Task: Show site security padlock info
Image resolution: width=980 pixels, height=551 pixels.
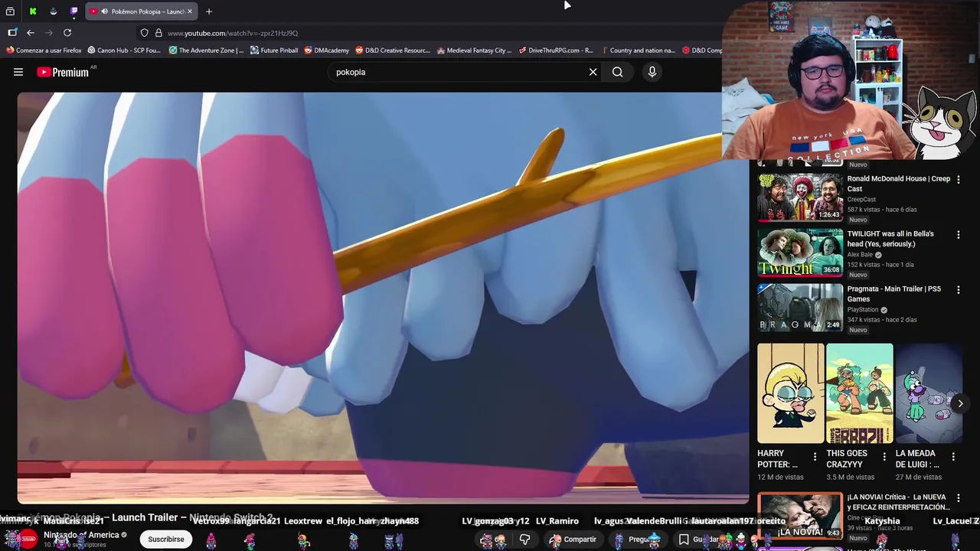Action: coord(158,33)
